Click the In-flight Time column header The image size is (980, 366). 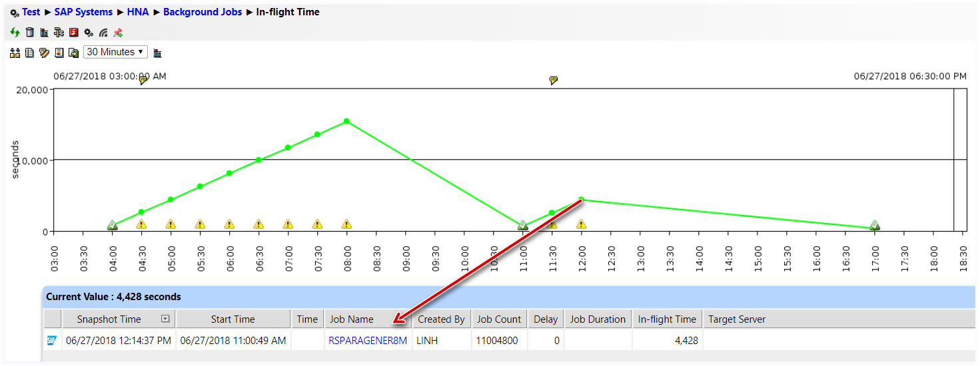(x=667, y=319)
